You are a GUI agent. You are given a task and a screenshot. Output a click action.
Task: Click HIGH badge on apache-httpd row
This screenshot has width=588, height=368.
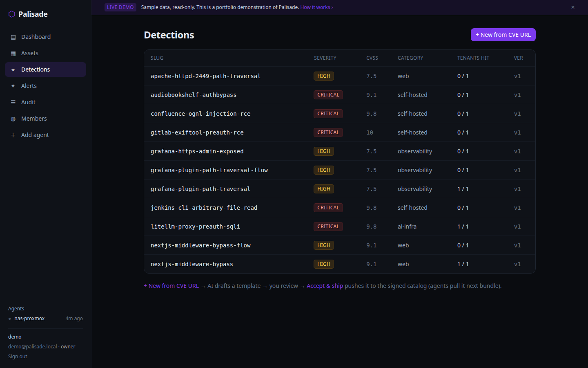pyautogui.click(x=324, y=76)
